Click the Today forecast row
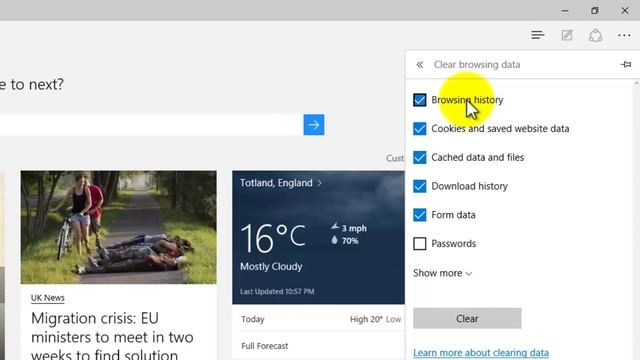 pyautogui.click(x=318, y=319)
